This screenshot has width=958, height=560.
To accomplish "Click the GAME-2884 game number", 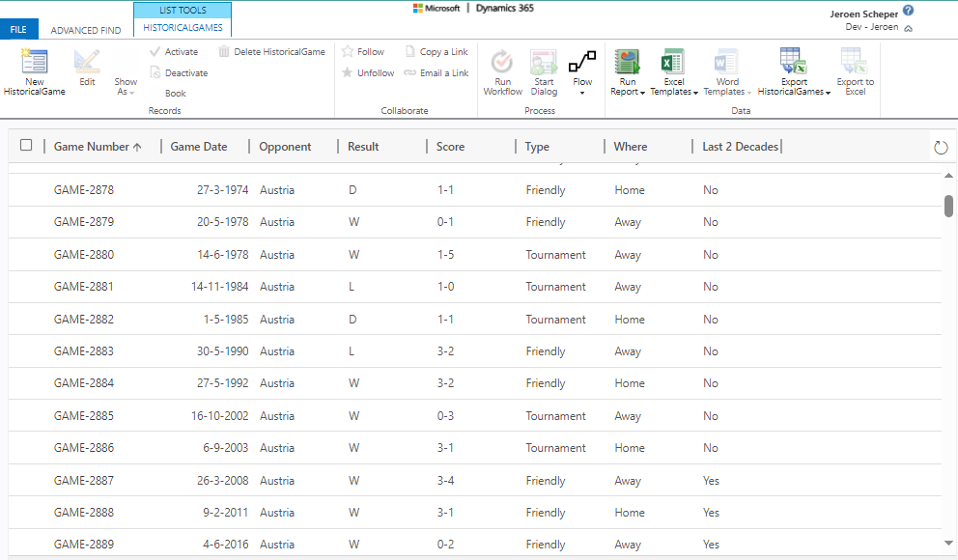I will pos(84,383).
